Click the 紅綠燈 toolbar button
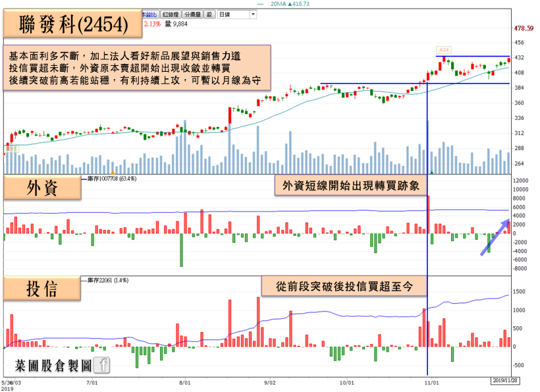Image resolution: width=540 pixels, height=392 pixels. tap(171, 14)
